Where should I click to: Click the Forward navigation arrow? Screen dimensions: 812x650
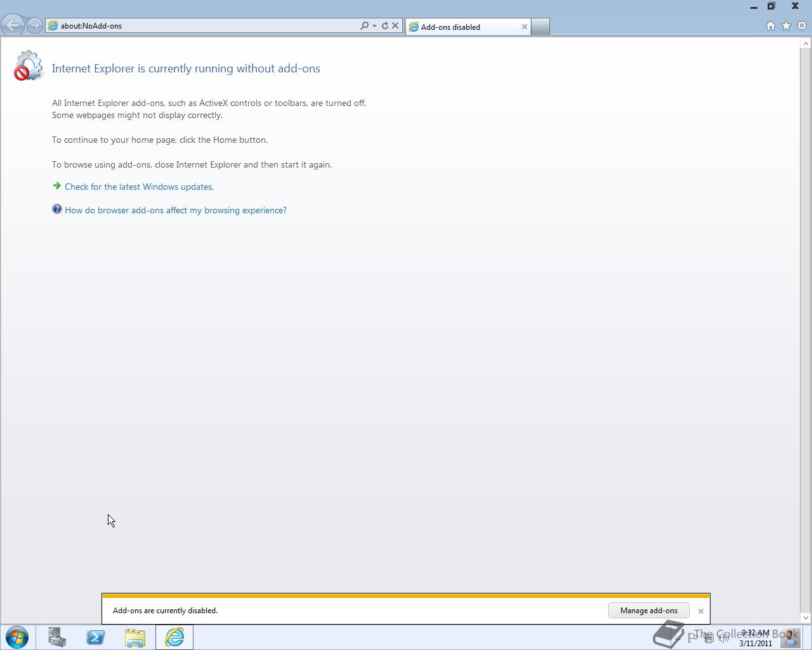point(35,25)
